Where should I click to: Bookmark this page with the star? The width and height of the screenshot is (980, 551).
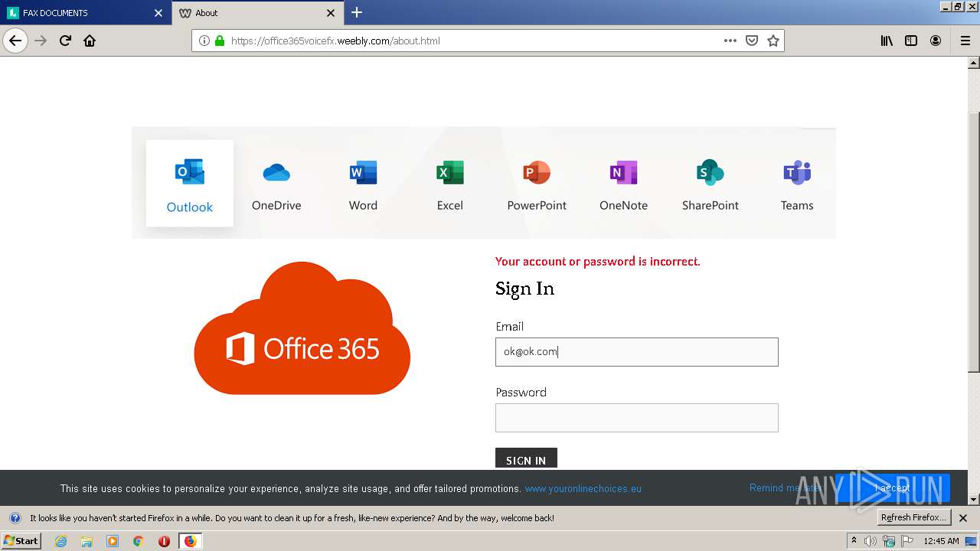click(773, 41)
